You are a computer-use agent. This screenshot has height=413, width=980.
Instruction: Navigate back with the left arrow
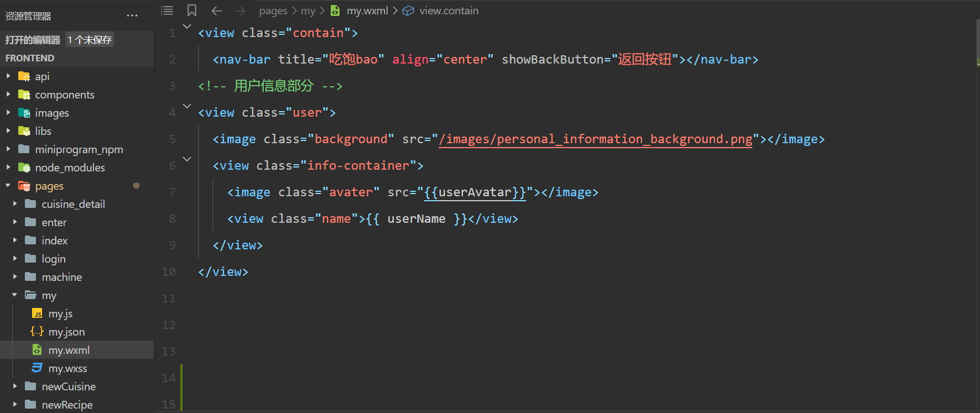tap(217, 11)
